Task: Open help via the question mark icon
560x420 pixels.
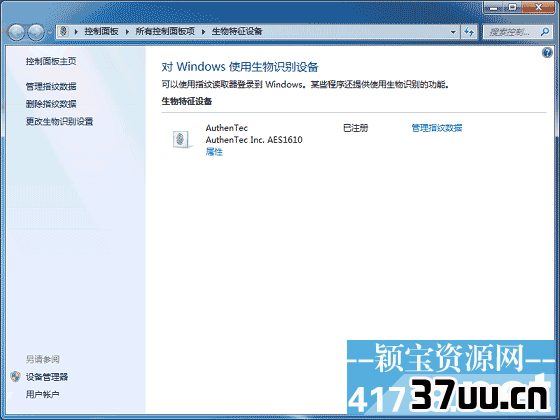Action: click(x=547, y=53)
